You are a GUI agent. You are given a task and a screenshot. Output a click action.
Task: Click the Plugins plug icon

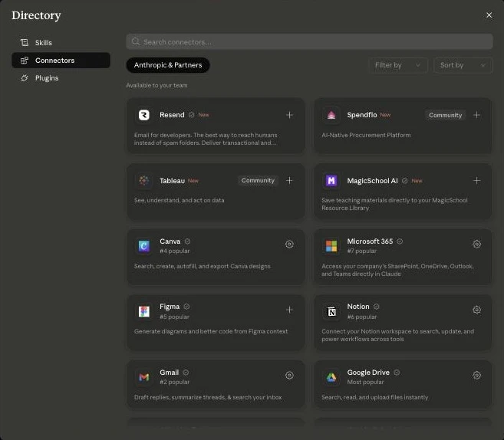[25, 78]
